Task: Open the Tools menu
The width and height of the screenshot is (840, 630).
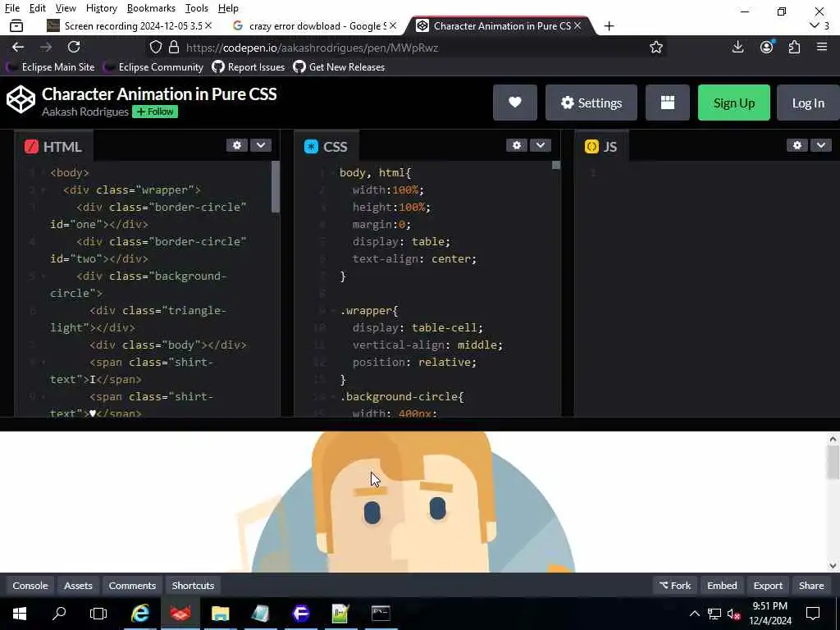Action: [197, 8]
